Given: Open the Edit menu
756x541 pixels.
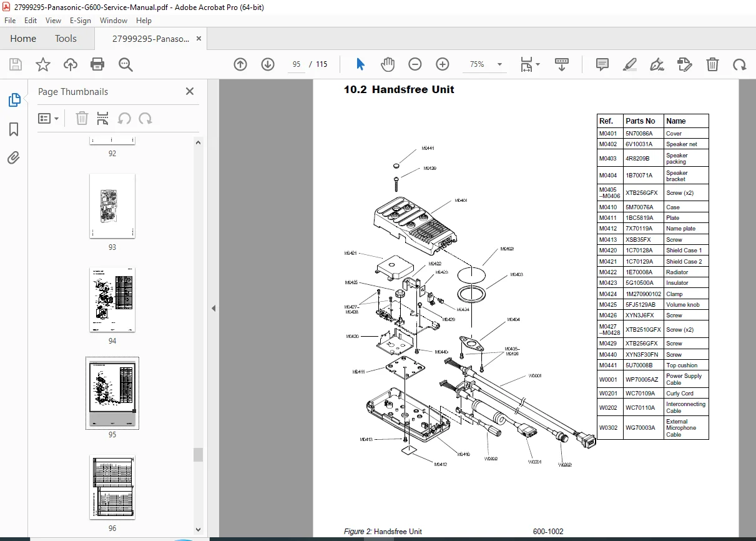Looking at the screenshot, I should point(31,20).
